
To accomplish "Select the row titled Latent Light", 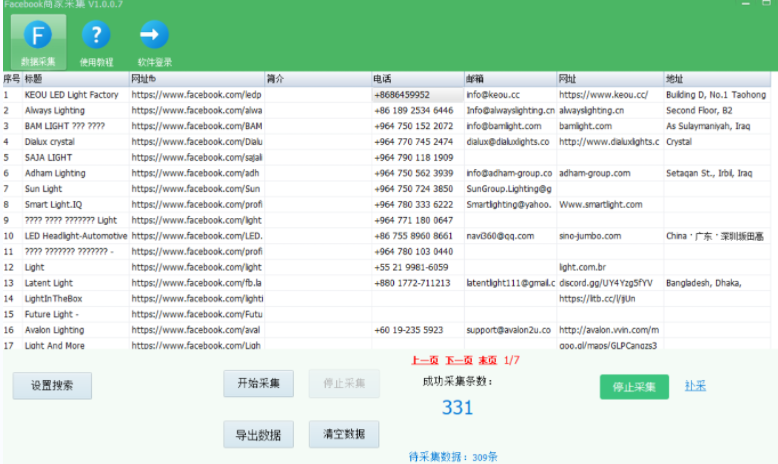I will [387, 283].
